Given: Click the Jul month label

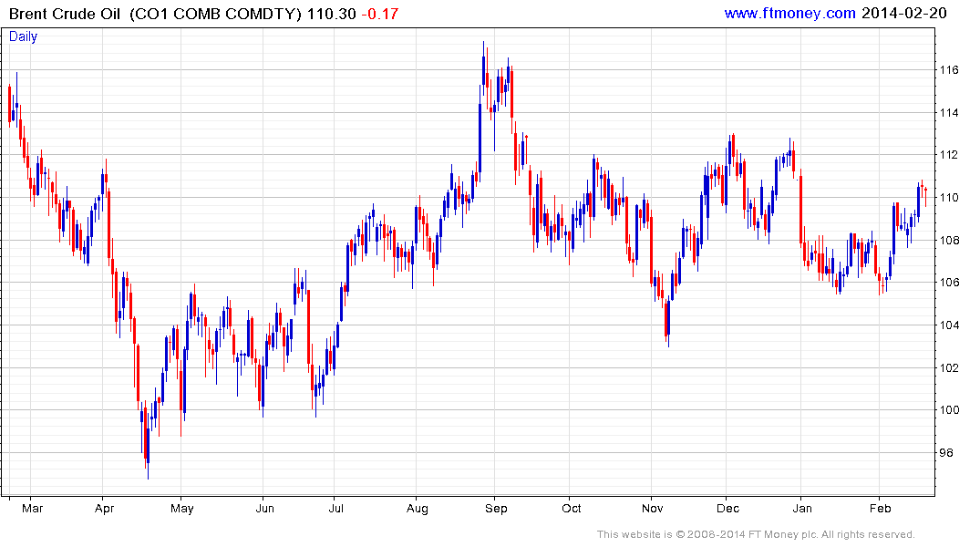Looking at the screenshot, I should pos(336,508).
